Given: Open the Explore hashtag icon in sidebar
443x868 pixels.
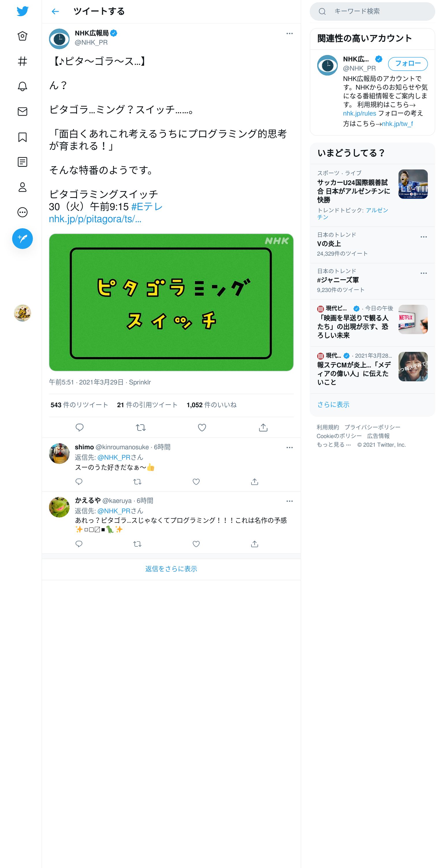Looking at the screenshot, I should pos(22,61).
